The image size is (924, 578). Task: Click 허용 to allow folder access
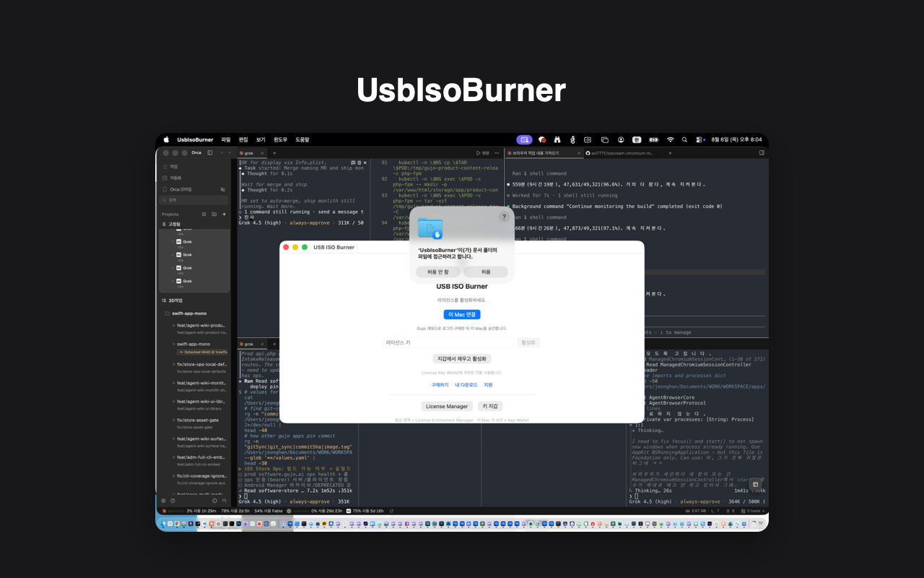[486, 272]
